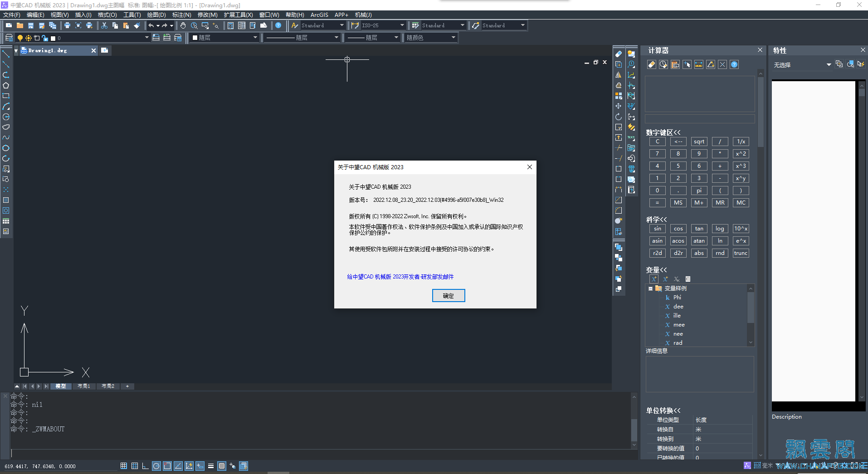Toggle Object snap tracking in status bar
Screen dimensions: 868x474
coord(178,466)
